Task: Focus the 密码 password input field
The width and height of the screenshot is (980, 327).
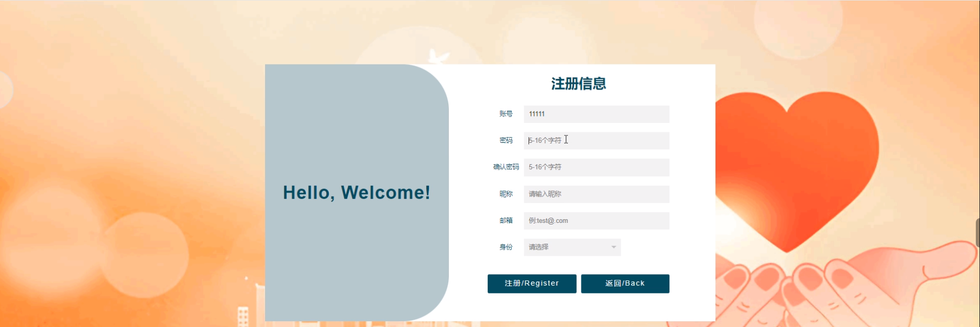Action: tap(596, 141)
